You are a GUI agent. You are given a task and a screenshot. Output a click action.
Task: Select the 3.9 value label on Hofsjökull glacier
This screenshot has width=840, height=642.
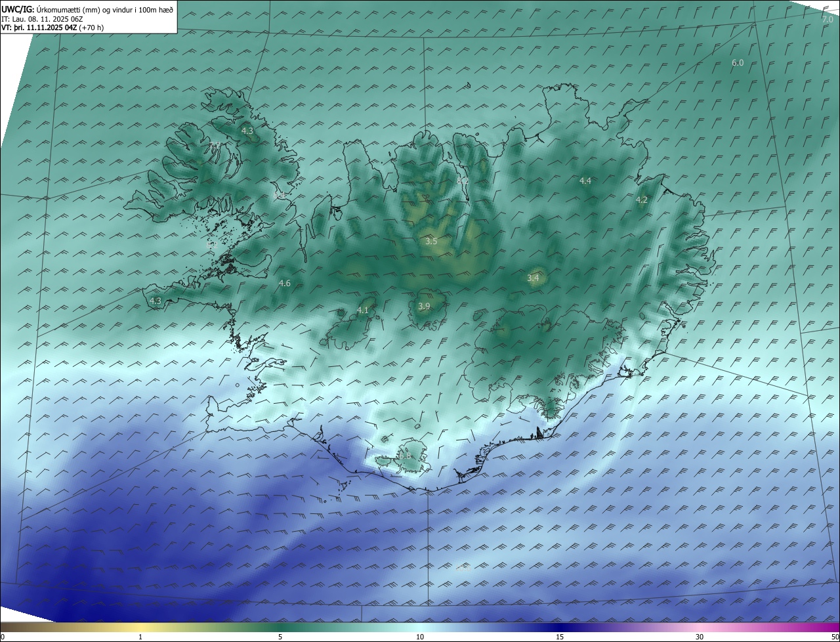pyautogui.click(x=424, y=307)
